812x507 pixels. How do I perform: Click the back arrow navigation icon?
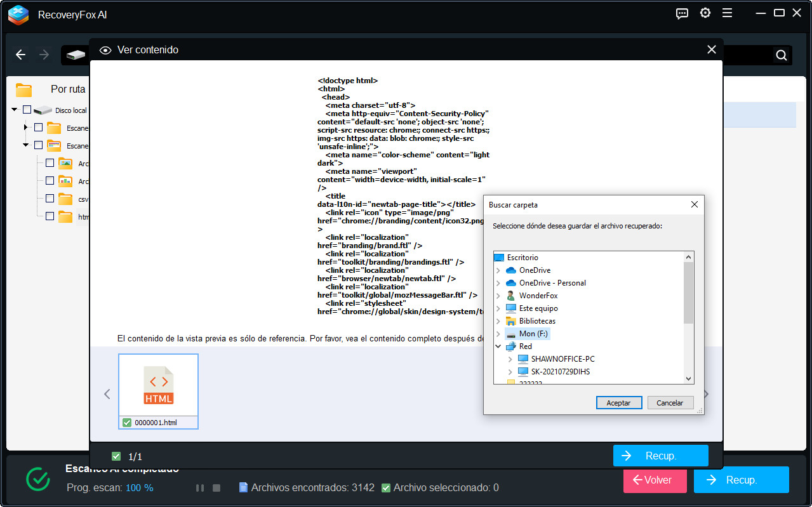(20, 55)
